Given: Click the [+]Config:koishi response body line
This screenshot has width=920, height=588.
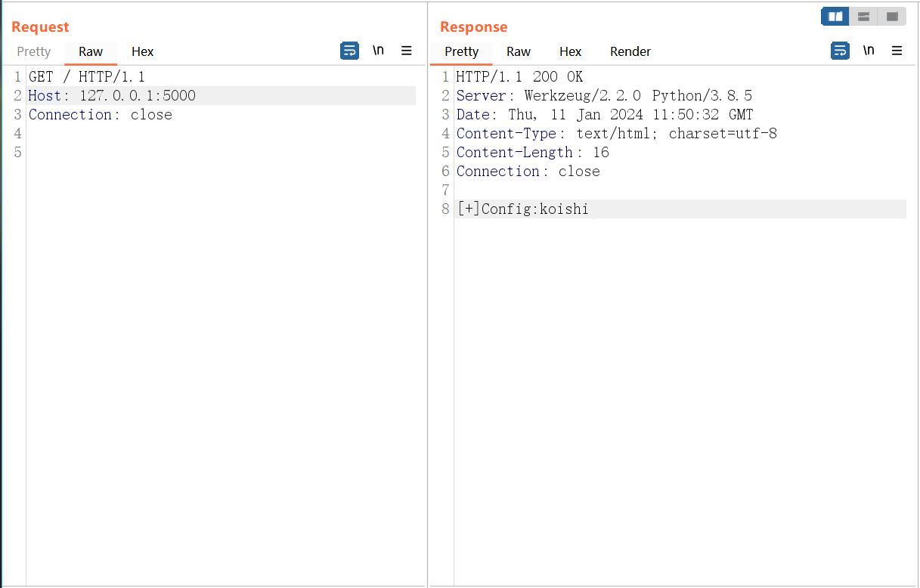Looking at the screenshot, I should tap(523, 209).
